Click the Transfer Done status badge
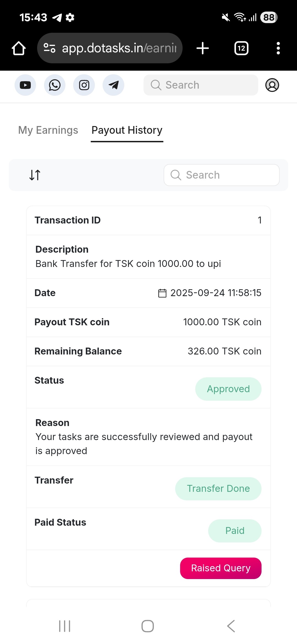Screen dimensions: 297x644 (218, 489)
